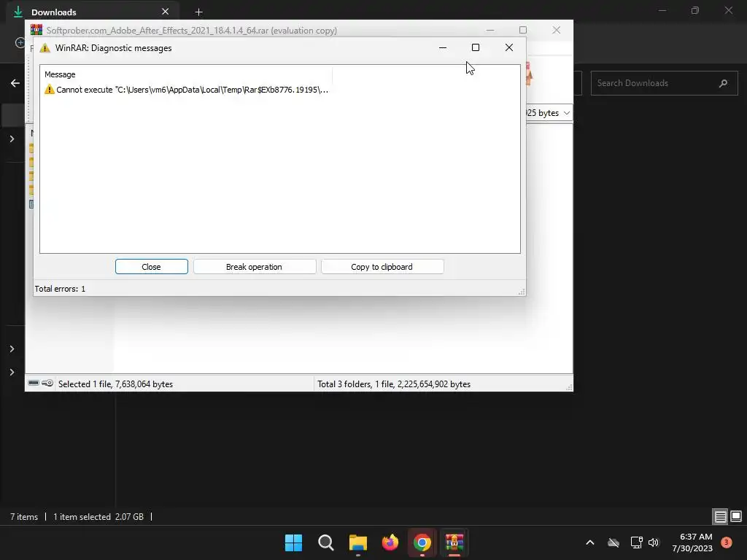Viewport: 747px width, 560px height.
Task: Open Google Chrome from taskbar
Action: [422, 542]
